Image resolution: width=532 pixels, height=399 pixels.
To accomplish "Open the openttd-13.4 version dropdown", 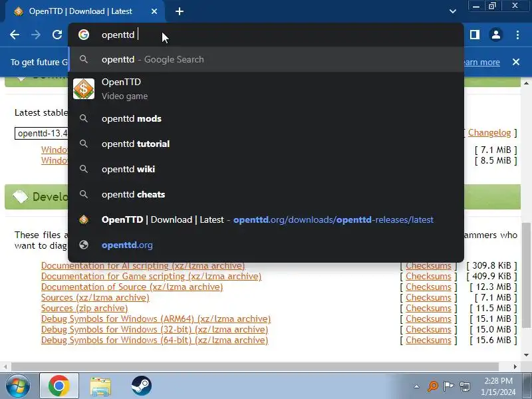I will tap(41, 134).
